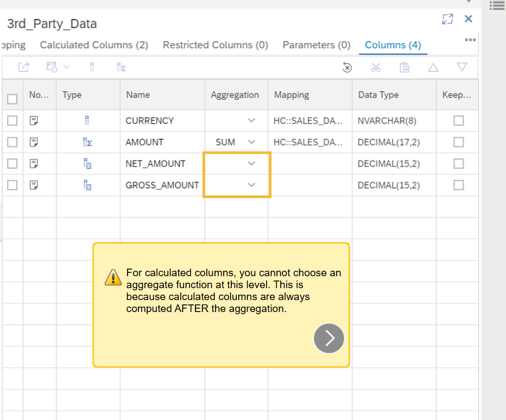The image size is (506, 420).
Task: Enable Keep flag checkbox for CURRENCY
Action: [x=459, y=120]
